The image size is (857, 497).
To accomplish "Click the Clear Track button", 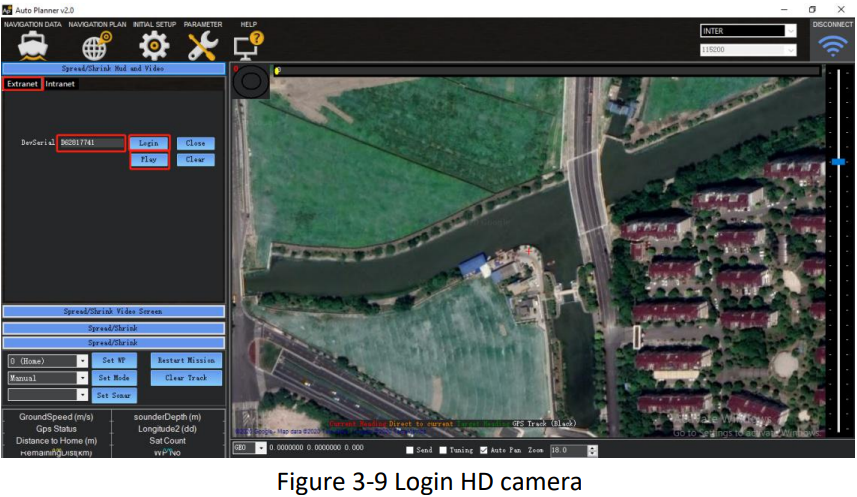I will [186, 378].
